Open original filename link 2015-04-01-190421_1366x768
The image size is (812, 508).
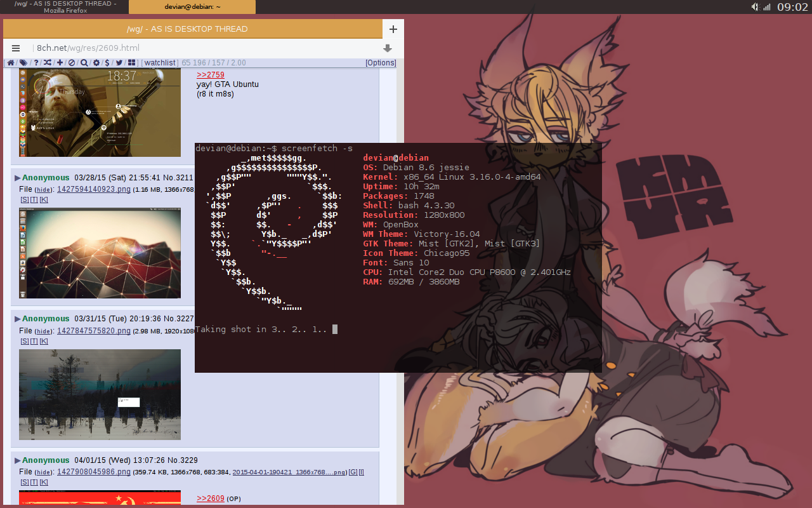[x=289, y=472]
